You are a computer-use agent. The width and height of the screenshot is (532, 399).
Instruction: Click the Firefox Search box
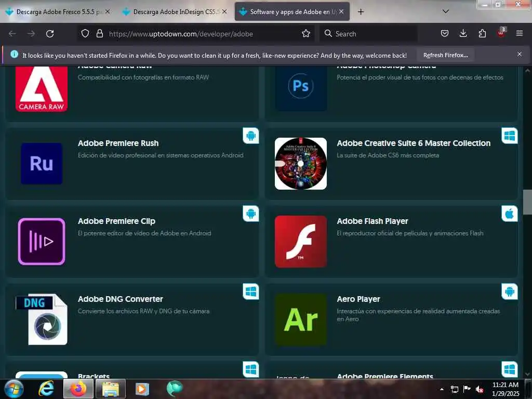point(368,34)
